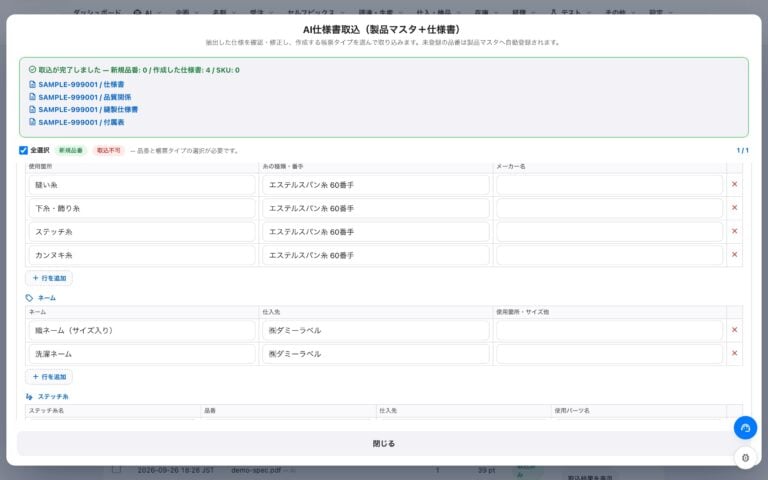Edit the 縫い糸 usage location field

click(142, 185)
